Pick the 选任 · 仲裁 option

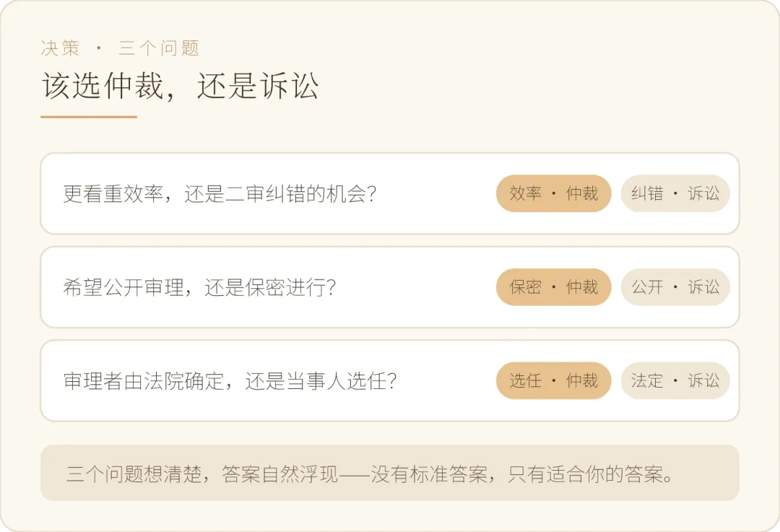(x=553, y=381)
